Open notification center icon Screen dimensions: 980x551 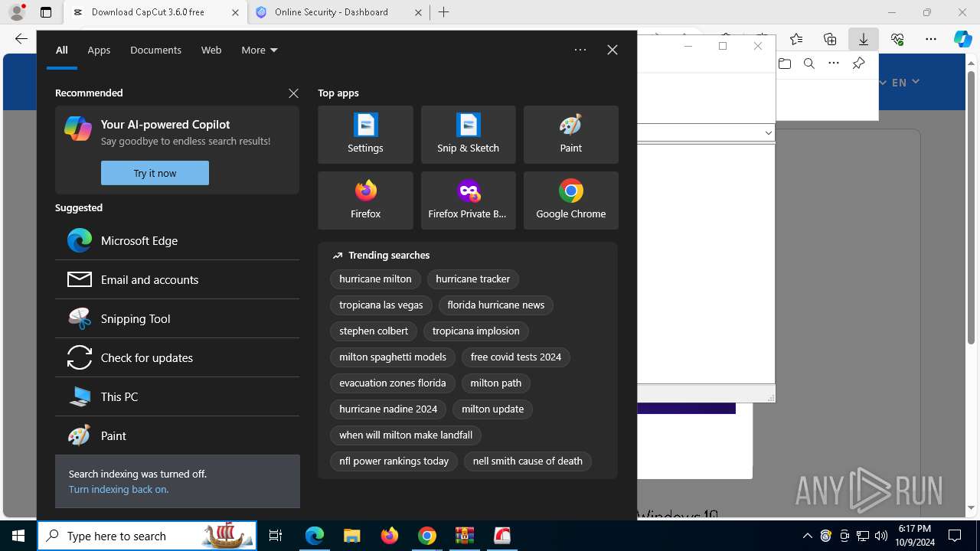(x=955, y=536)
